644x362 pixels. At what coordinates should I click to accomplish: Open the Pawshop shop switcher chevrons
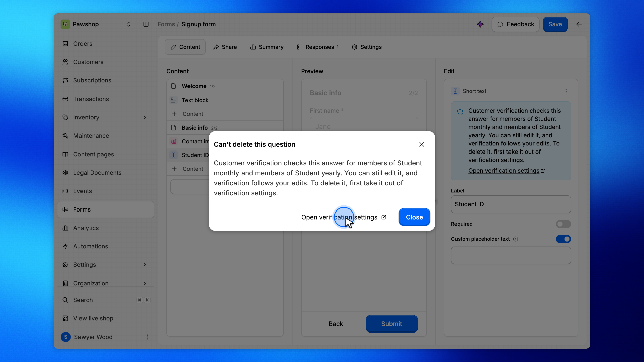coord(129,24)
